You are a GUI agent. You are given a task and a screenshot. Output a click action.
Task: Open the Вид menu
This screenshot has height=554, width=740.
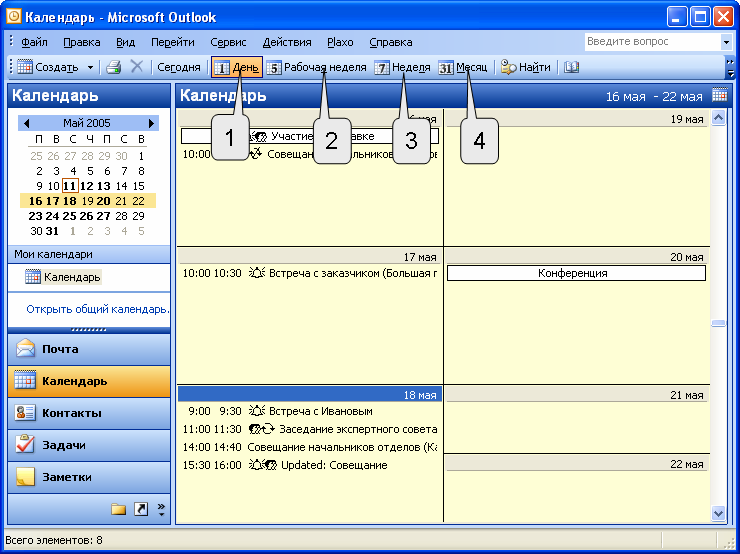tap(126, 42)
